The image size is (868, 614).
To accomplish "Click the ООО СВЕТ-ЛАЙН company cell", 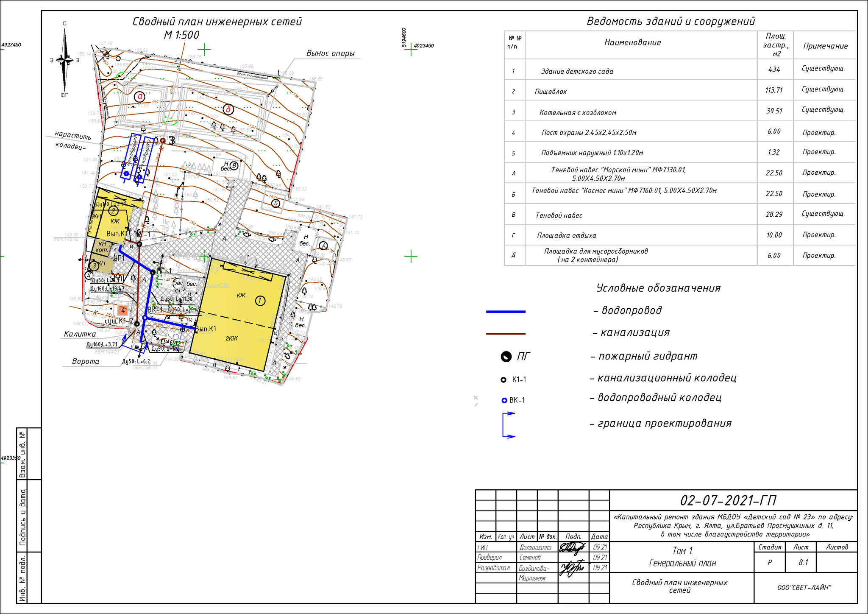I will (x=805, y=588).
